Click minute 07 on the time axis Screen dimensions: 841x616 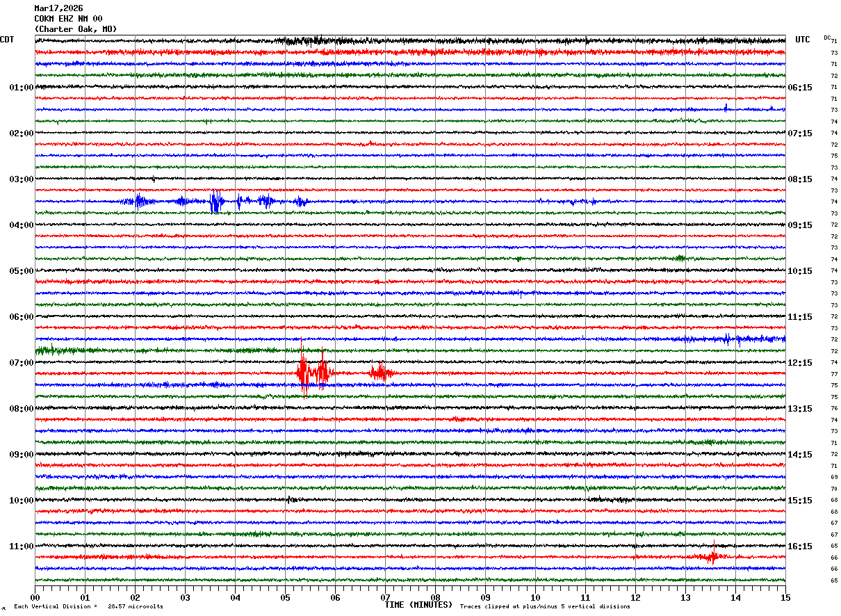click(385, 597)
